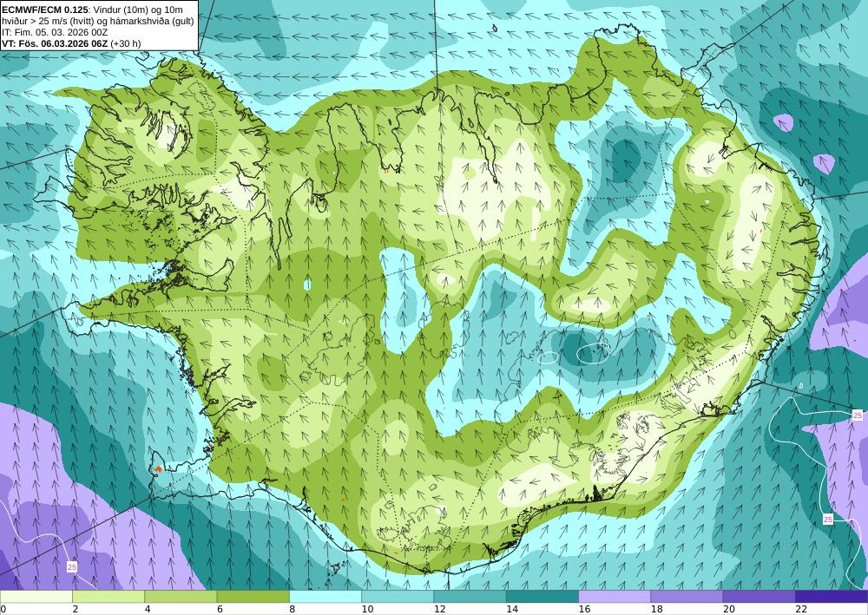Screen dimensions: 868x615
Task: Click the light cyan 8–10 m/s legend swatch
Action: [x=325, y=596]
